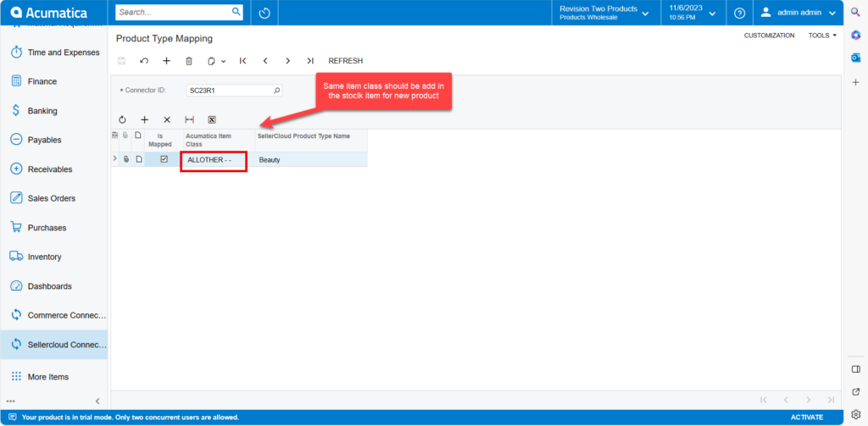Open the admin admin user menu
The image size is (868, 426).
[798, 13]
